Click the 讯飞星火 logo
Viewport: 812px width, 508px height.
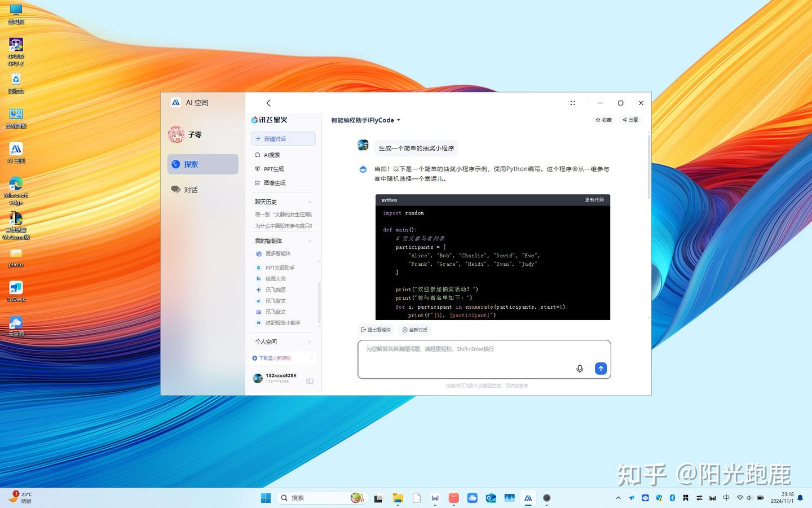[270, 120]
